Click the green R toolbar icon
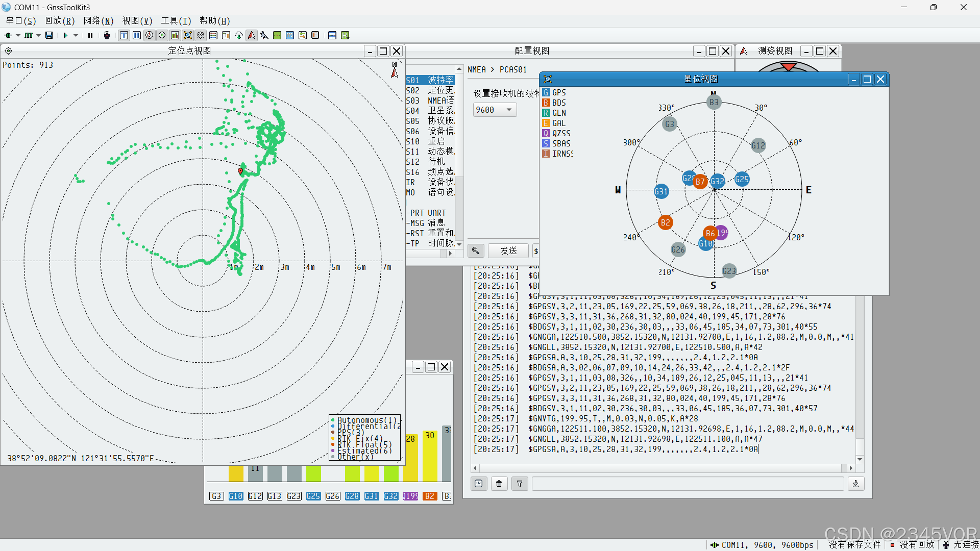Image resolution: width=980 pixels, height=551 pixels. pyautogui.click(x=345, y=35)
